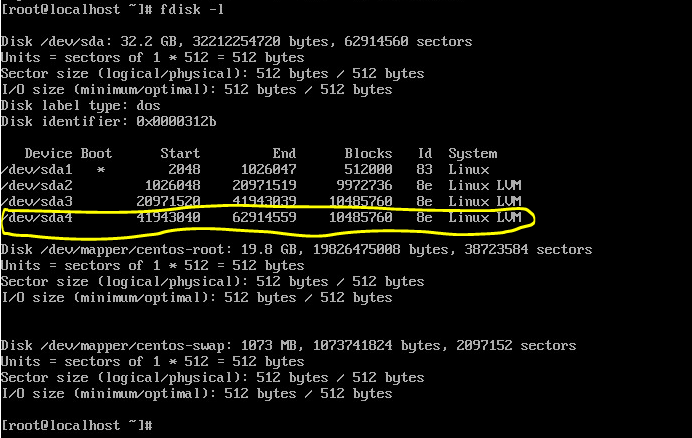Click the highlighted /dev/sda4 device name
Viewport: 692px width, 438px height.
click(x=36, y=218)
